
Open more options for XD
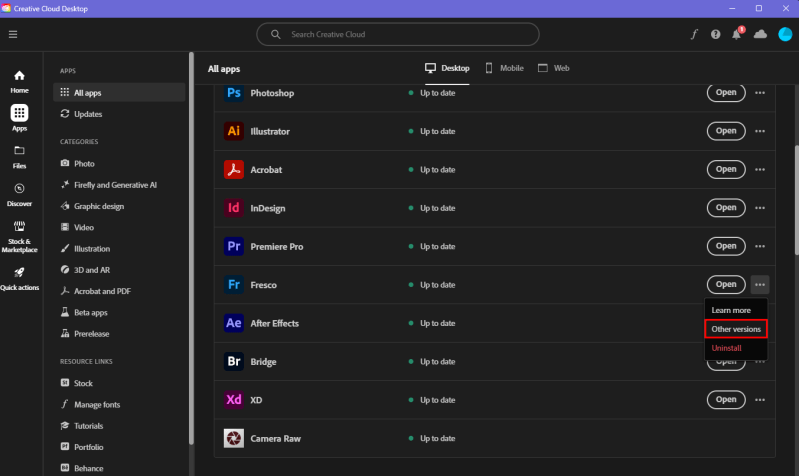760,400
